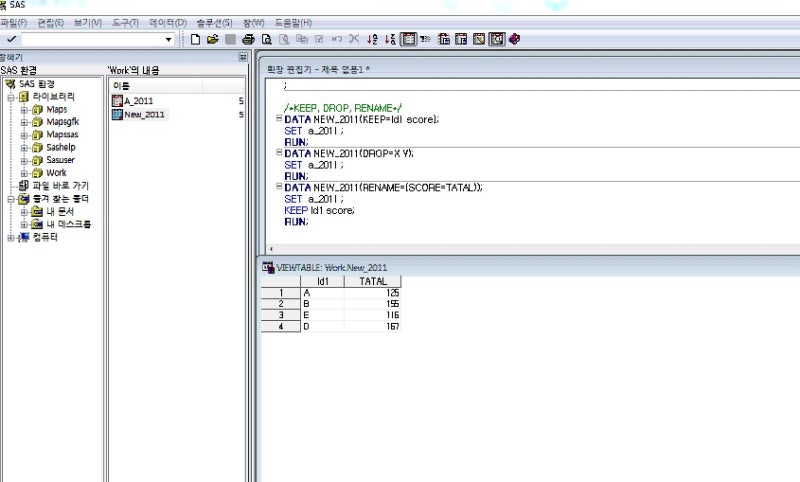This screenshot has width=800, height=482.
Task: Click the Print Preview toolbar icon
Action: [x=267, y=39]
